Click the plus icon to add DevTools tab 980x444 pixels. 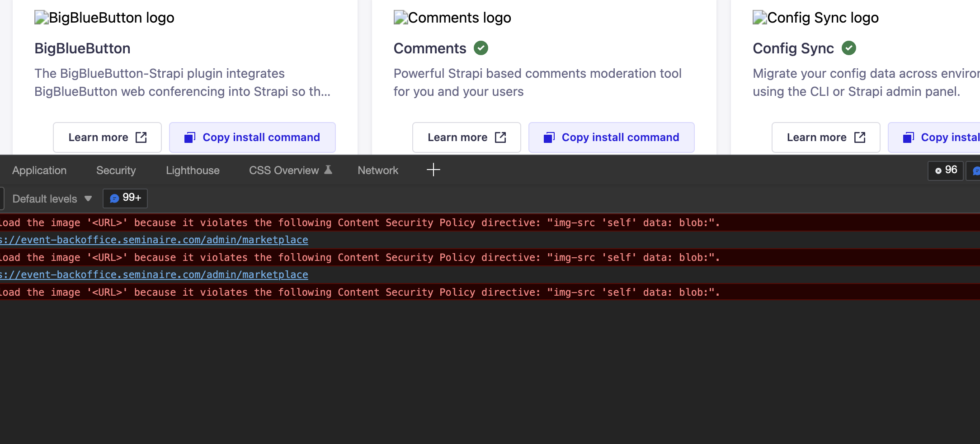(x=433, y=170)
